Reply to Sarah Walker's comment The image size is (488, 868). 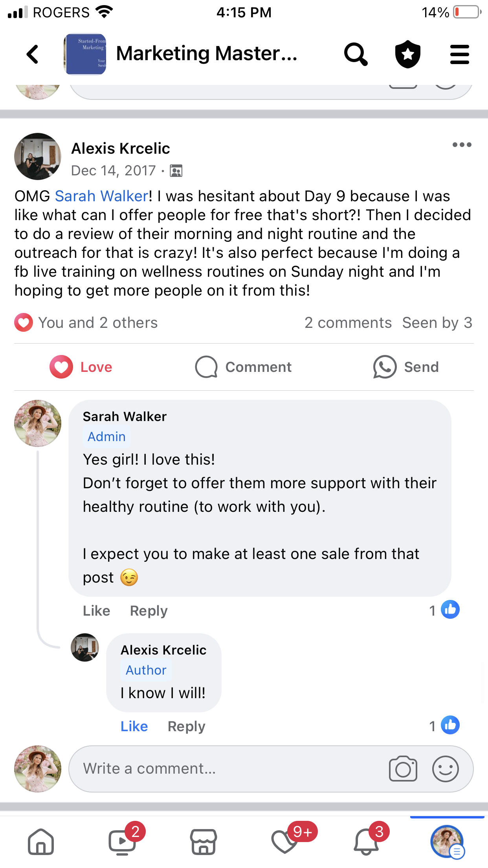[x=149, y=611]
